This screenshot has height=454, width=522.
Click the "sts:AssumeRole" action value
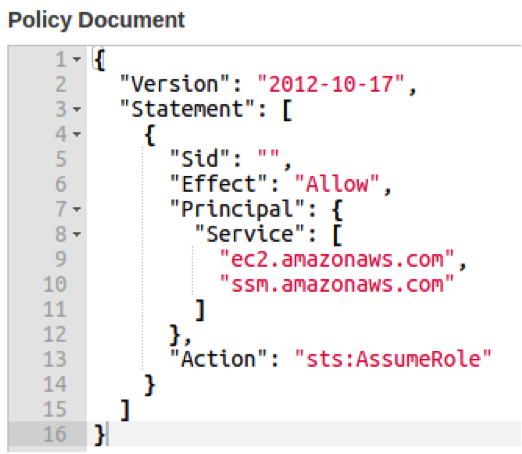(393, 359)
